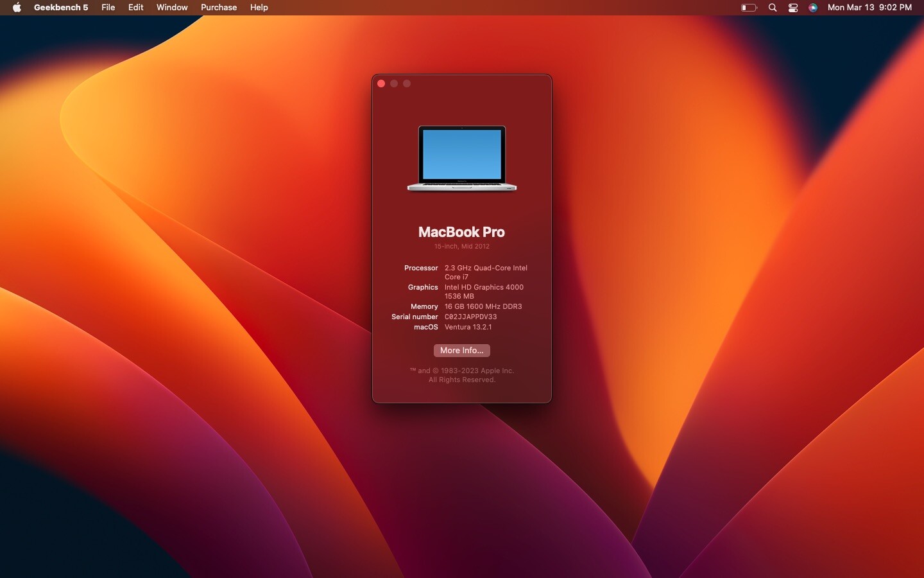Open the File menu
The image size is (924, 578).
click(x=108, y=8)
